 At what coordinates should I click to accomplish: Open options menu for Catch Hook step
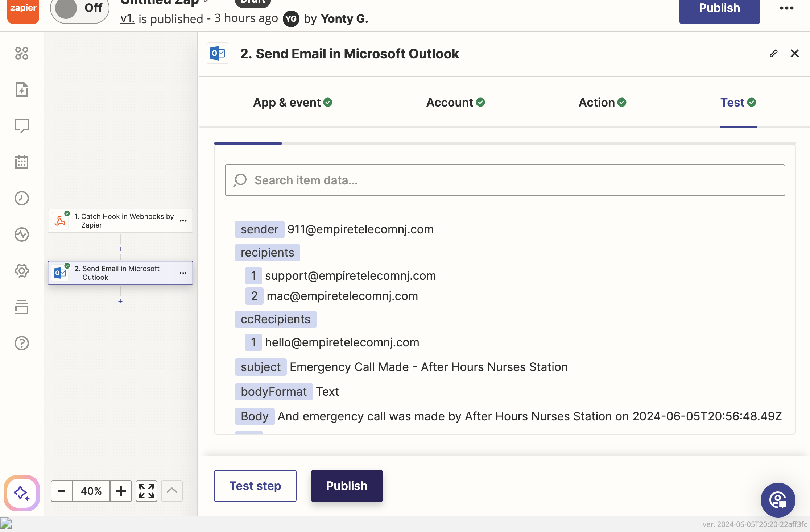183,221
